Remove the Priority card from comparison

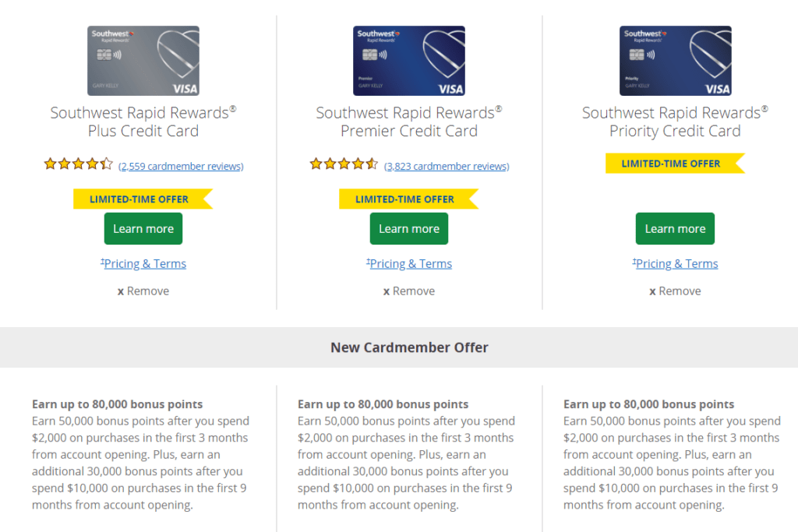tap(675, 291)
